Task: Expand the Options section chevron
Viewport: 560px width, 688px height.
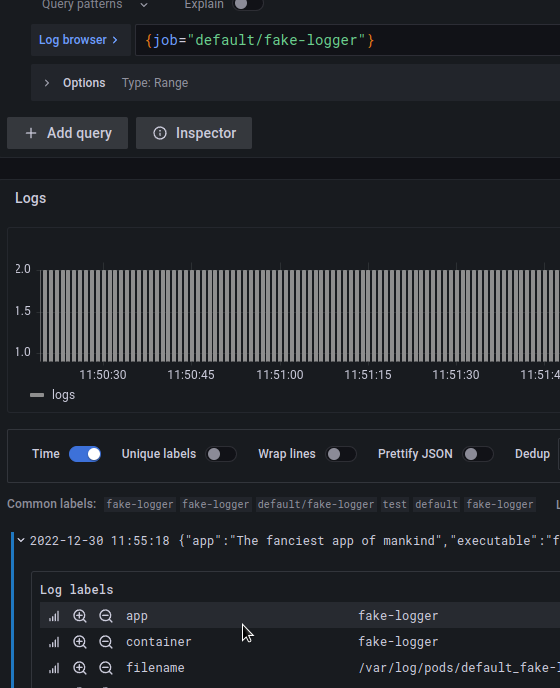Action: [47, 83]
